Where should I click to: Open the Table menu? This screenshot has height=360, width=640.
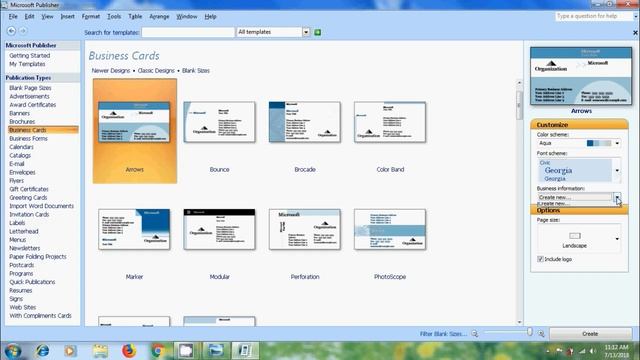point(135,17)
